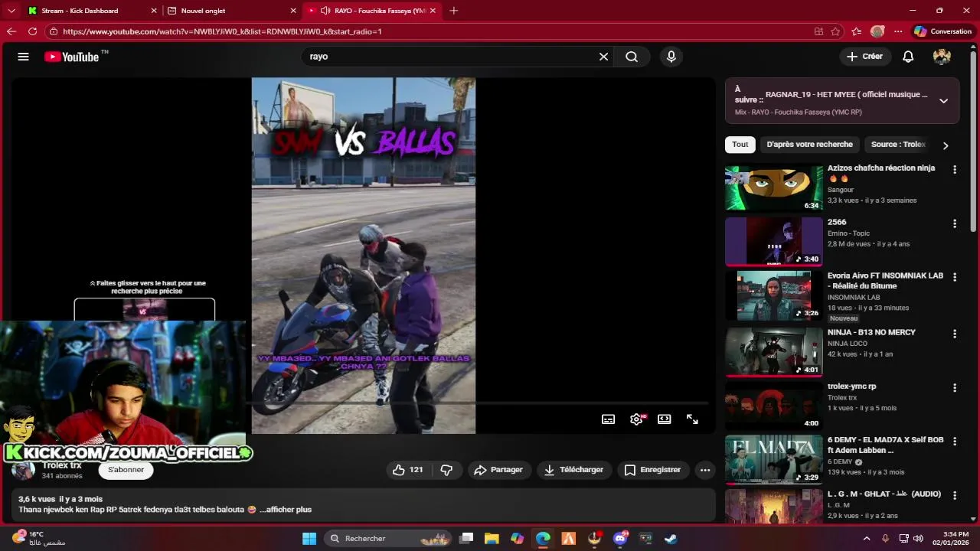Open the YouTube guide hamburger menu
The height and width of the screenshot is (551, 980).
click(23, 57)
